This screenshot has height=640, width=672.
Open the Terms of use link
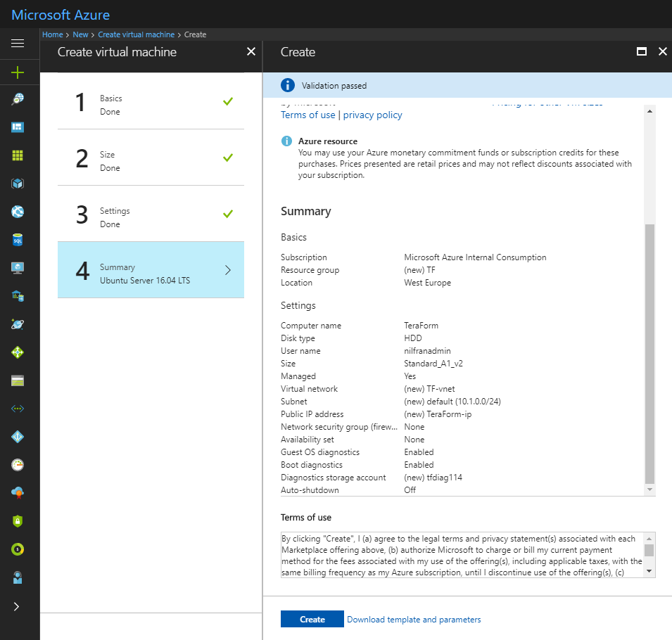(x=308, y=115)
